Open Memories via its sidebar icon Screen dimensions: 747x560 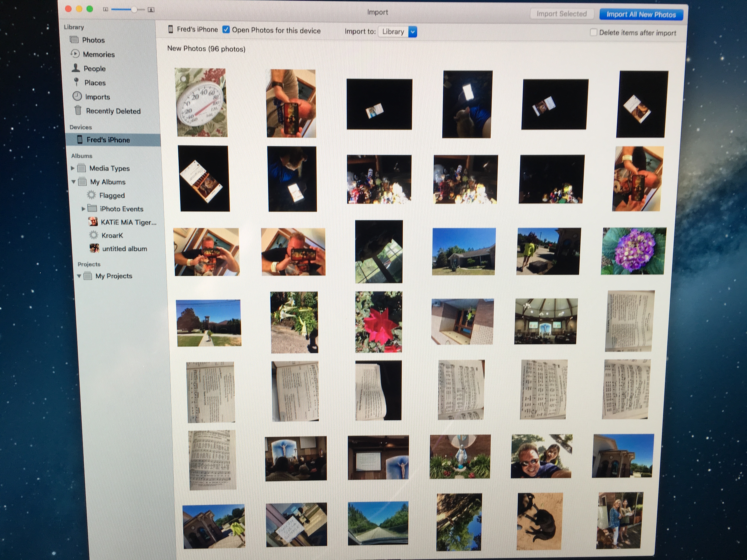point(75,54)
